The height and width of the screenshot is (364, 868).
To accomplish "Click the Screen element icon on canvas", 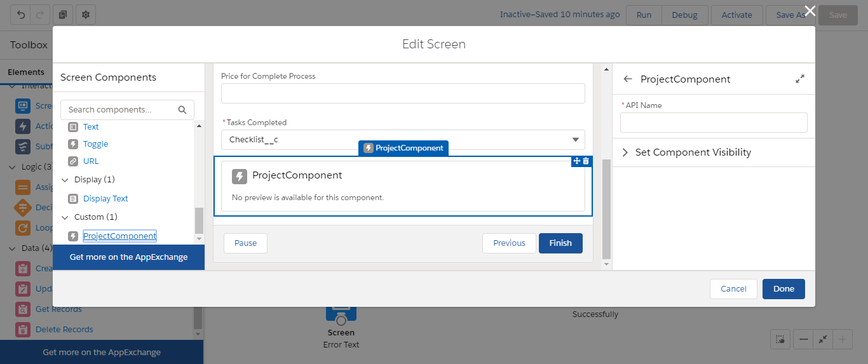I will pos(341,313).
